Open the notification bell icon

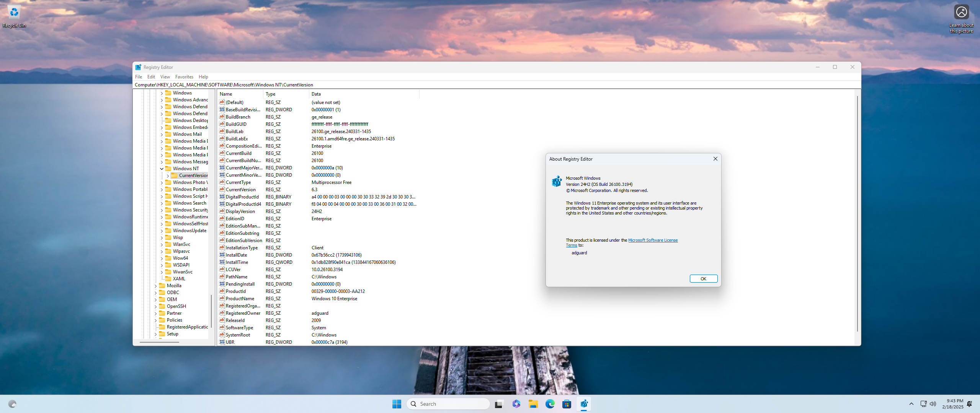[970, 404]
